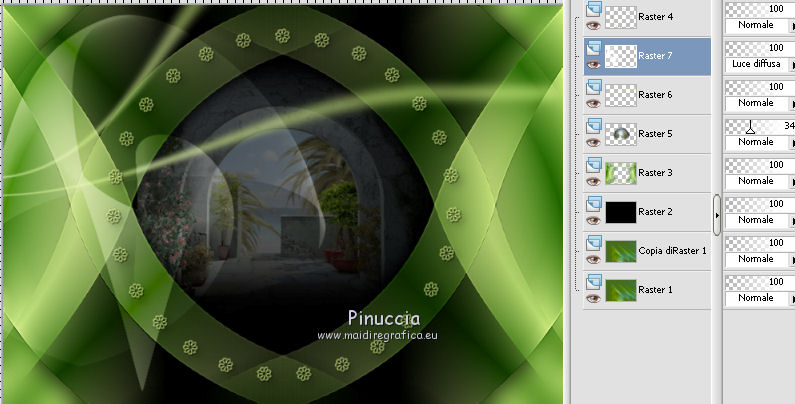795x404 pixels.
Task: Select the Raster 4 layer name
Action: [x=656, y=17]
